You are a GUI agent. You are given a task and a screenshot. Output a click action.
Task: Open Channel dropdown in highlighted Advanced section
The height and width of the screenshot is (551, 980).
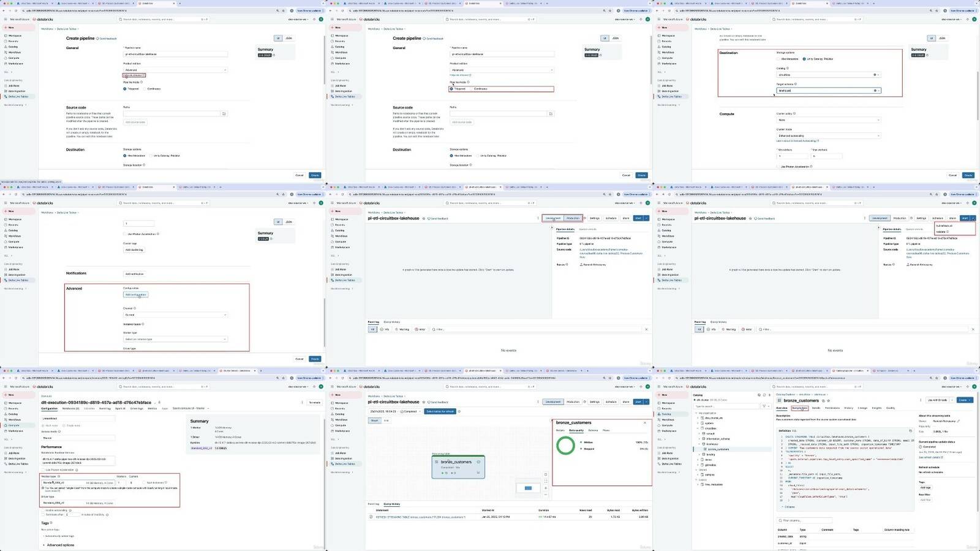[175, 314]
